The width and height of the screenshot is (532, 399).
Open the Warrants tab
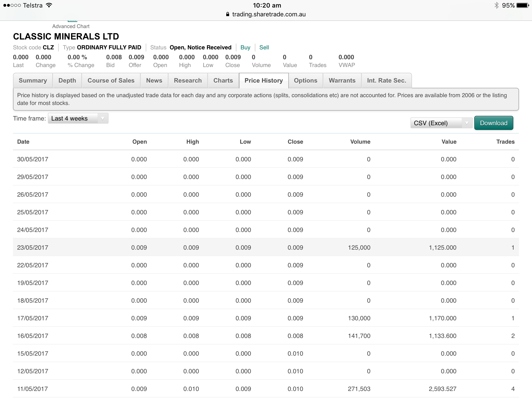click(342, 81)
